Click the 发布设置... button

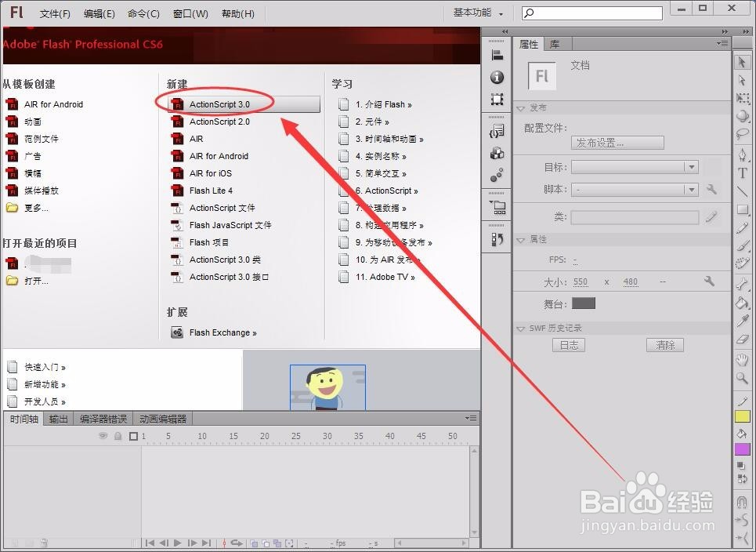[617, 143]
